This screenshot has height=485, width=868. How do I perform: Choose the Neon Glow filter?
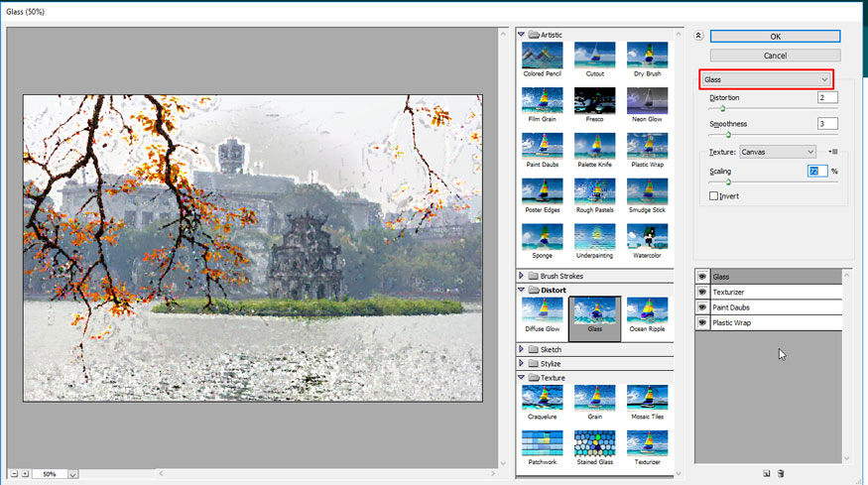pos(647,101)
